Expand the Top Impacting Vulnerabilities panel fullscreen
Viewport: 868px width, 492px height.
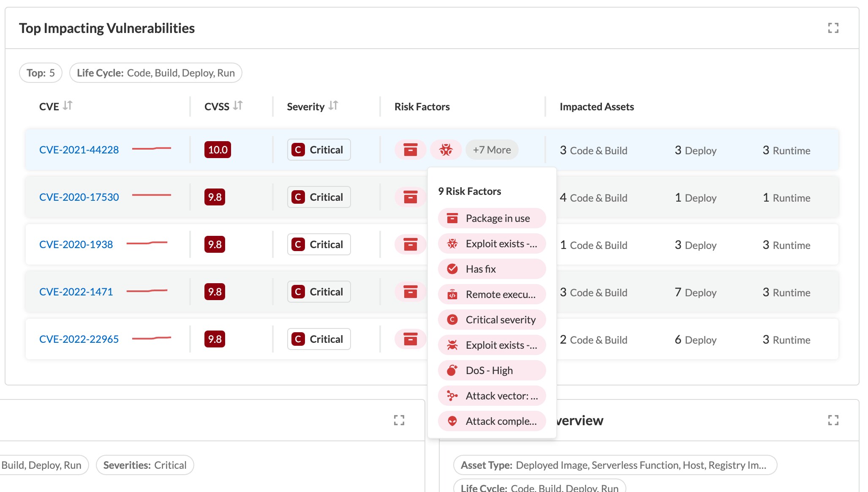tap(833, 28)
